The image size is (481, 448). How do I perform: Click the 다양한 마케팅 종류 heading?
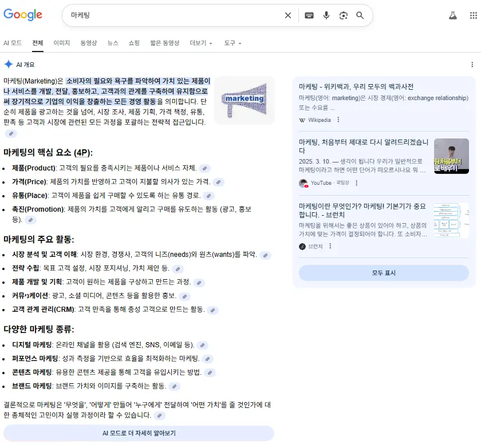pos(39,330)
